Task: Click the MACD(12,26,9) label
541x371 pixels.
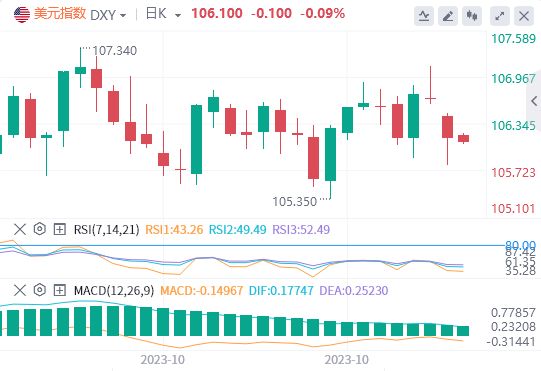Action: pos(114,291)
